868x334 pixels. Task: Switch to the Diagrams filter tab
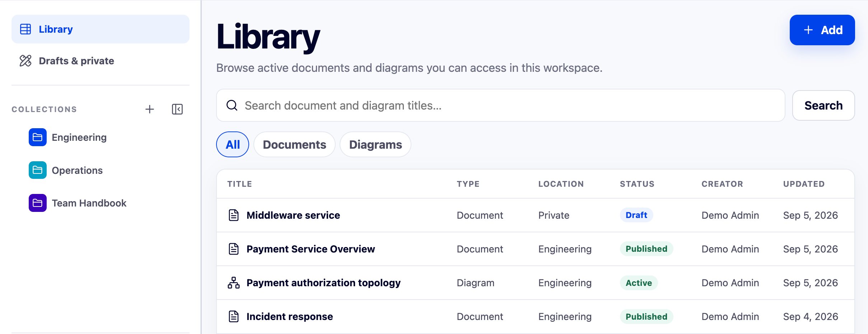pos(375,144)
